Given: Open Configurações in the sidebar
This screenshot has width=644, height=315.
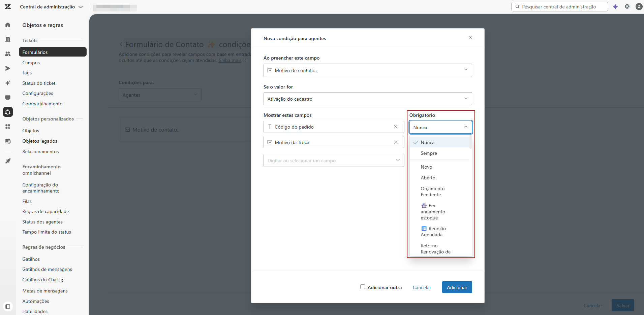Looking at the screenshot, I should 38,93.
